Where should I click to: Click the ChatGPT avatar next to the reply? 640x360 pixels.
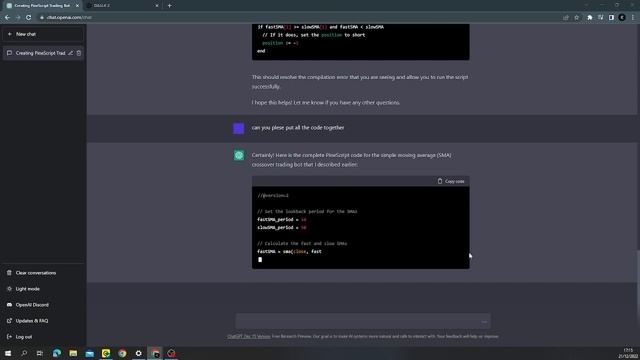(239, 156)
